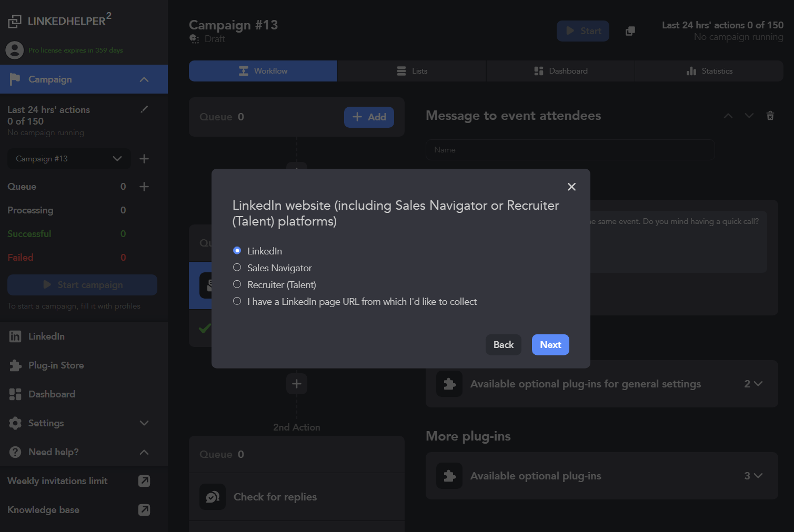Open the Campaign #13 dropdown
The image size is (794, 532).
[x=69, y=159]
